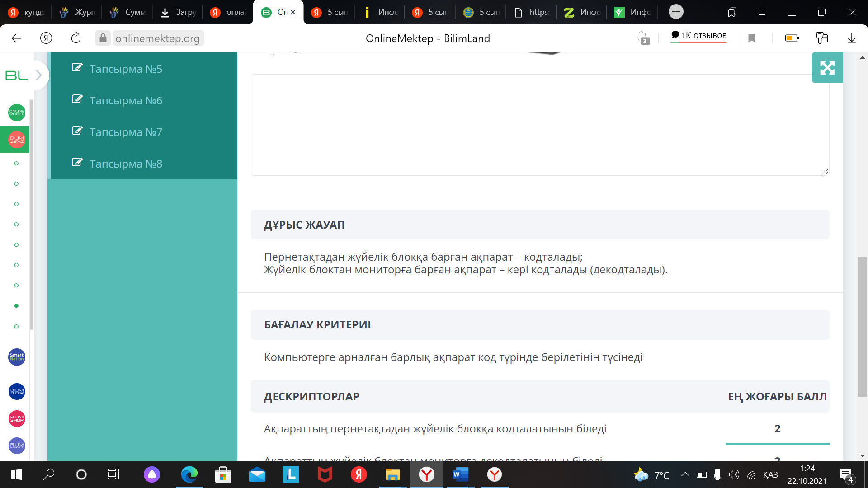This screenshot has height=488, width=868.
Task: Click the fullscreen expand icon
Action: point(827,68)
